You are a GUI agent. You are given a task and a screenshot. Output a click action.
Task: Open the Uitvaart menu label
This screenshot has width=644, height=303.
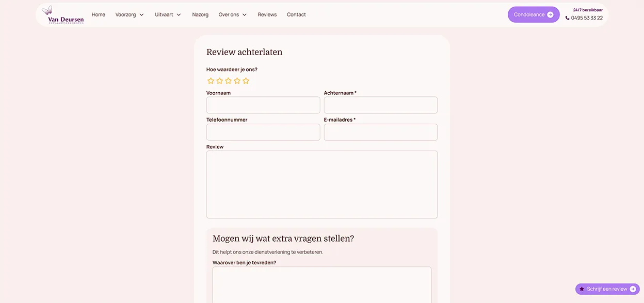click(164, 15)
